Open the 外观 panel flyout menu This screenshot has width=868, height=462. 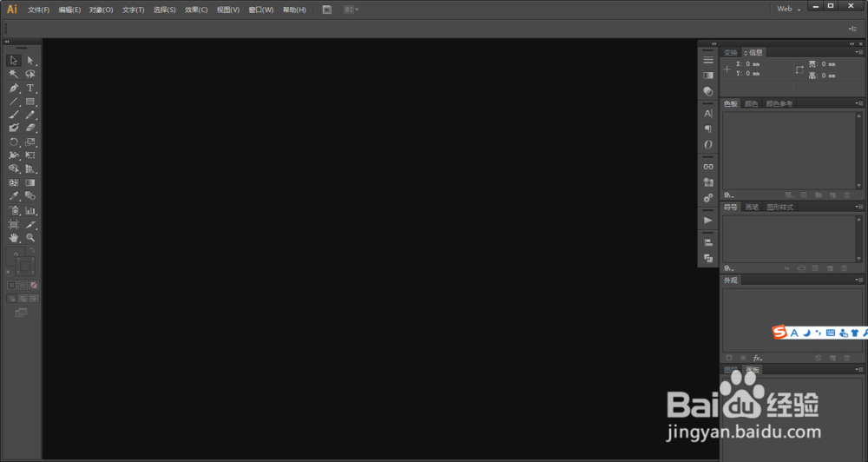click(858, 280)
